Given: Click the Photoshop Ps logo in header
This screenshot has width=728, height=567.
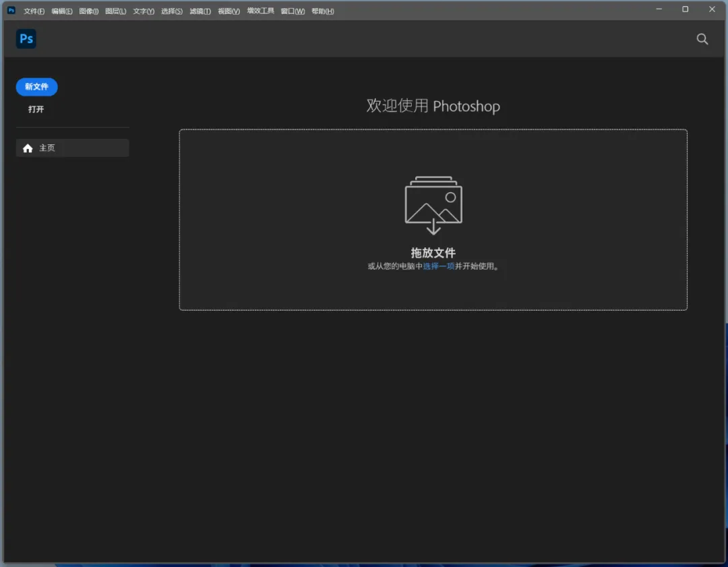Looking at the screenshot, I should coord(26,39).
